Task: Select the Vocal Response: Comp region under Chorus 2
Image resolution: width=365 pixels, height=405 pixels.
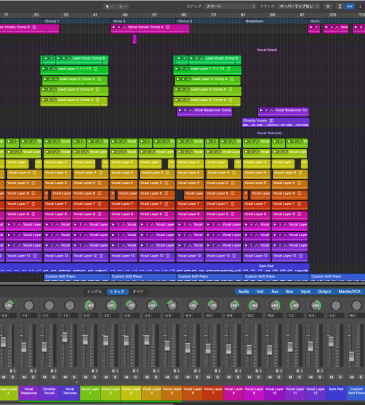Action: tap(204, 112)
